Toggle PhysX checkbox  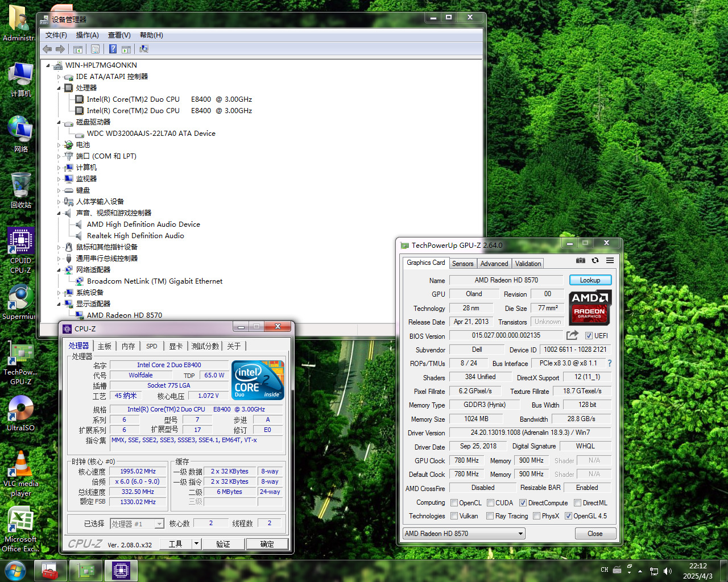(x=536, y=516)
